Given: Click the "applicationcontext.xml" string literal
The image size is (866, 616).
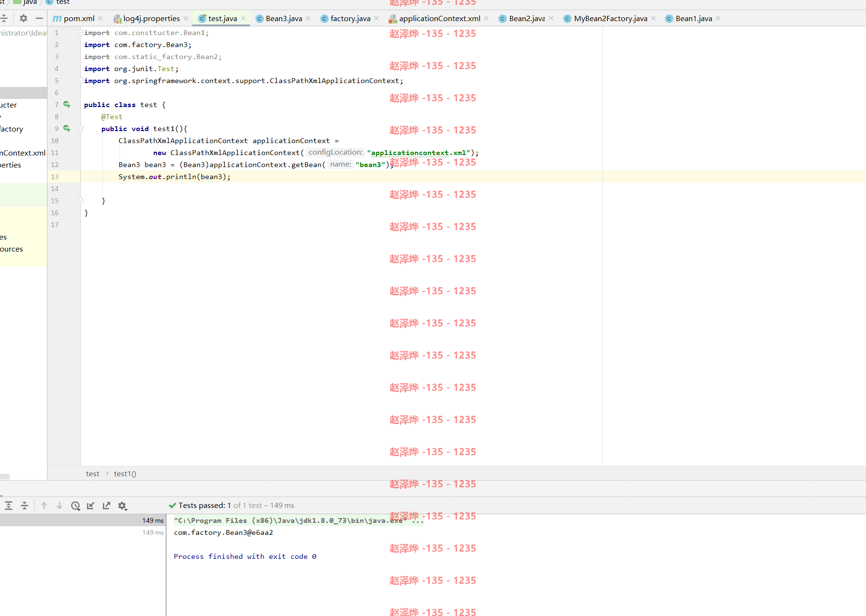Looking at the screenshot, I should pyautogui.click(x=419, y=153).
